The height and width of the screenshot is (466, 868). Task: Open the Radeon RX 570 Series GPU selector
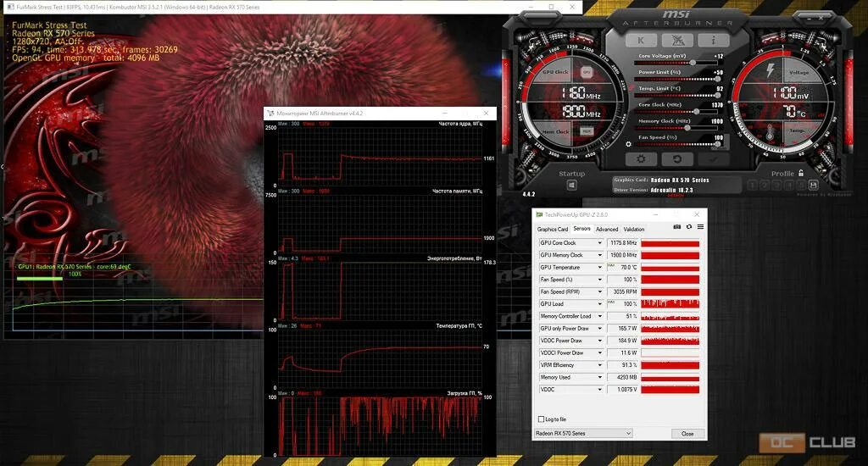point(583,433)
